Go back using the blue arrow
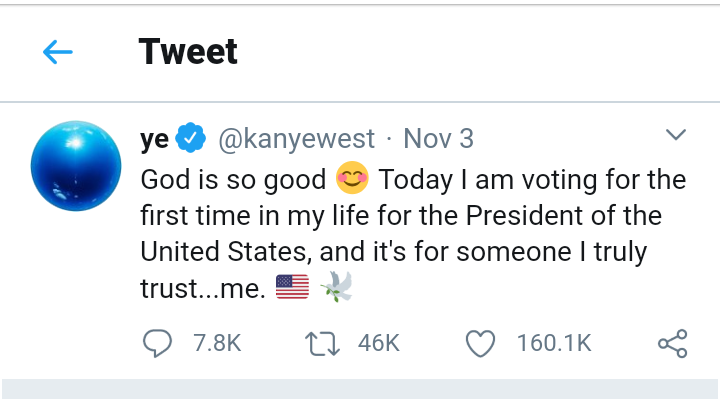The height and width of the screenshot is (400, 720). (x=58, y=52)
